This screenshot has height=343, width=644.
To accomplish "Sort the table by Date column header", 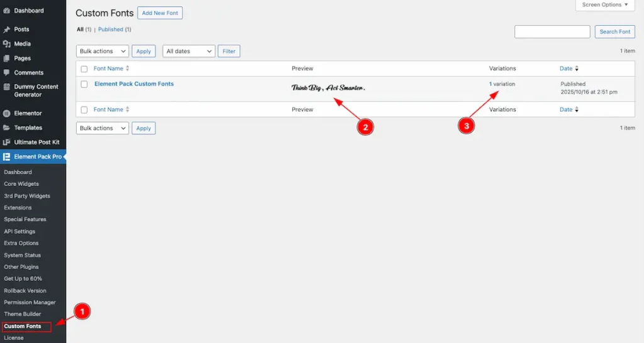I will [x=567, y=68].
